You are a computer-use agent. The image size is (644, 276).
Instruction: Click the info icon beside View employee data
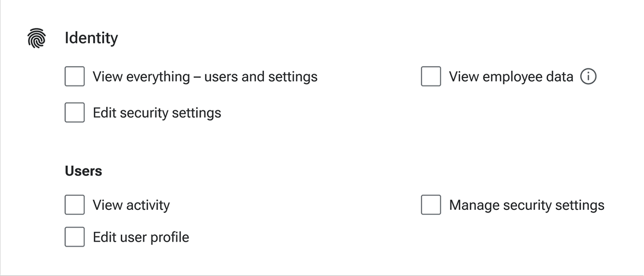[x=588, y=76]
